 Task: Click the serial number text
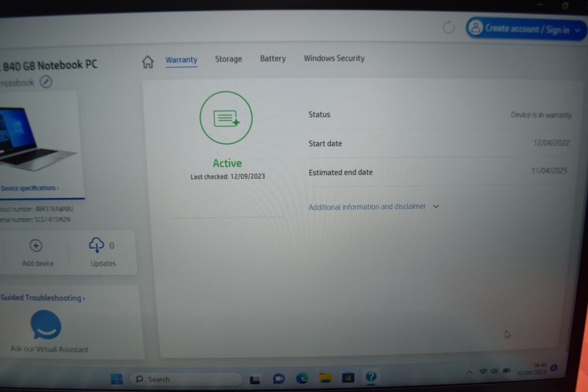[x=35, y=220]
